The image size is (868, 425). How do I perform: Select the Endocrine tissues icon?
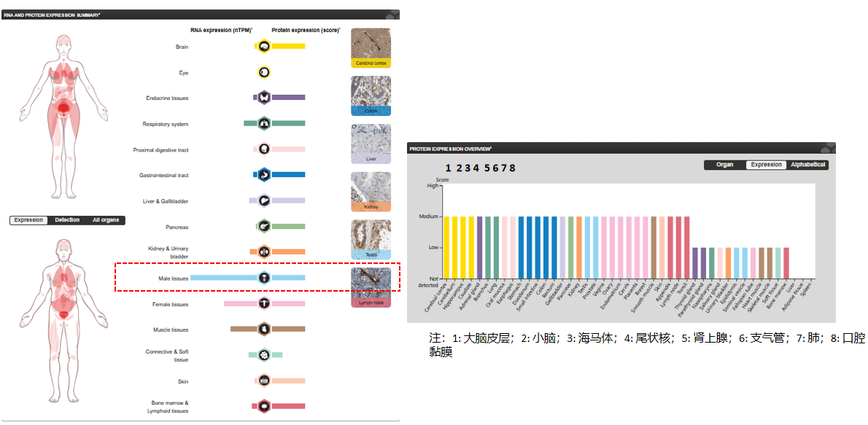click(x=264, y=98)
